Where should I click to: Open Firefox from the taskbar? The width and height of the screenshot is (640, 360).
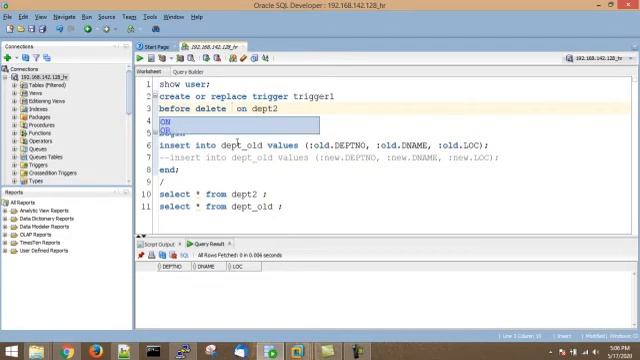96,351
